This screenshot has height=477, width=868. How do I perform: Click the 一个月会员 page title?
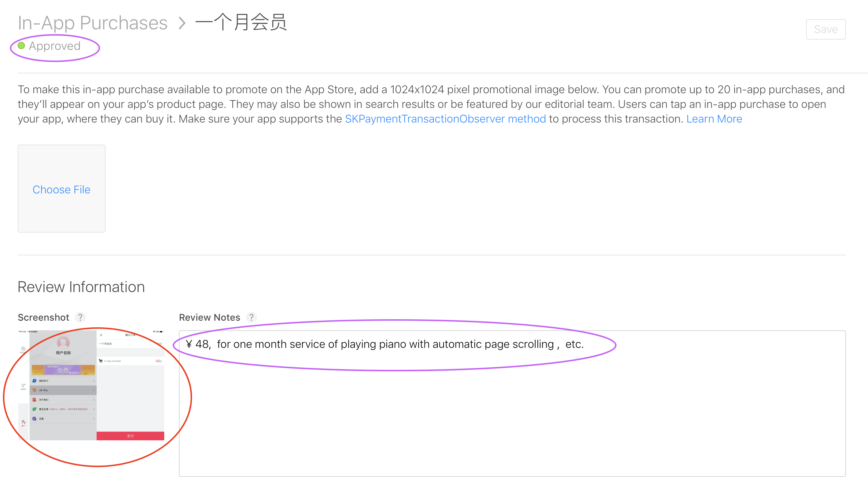tap(241, 23)
